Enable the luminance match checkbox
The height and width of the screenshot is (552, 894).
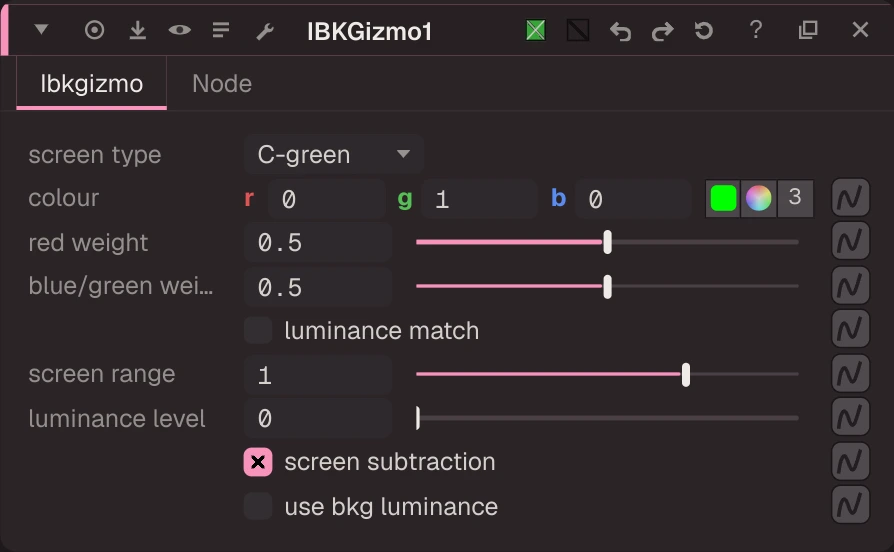pyautogui.click(x=258, y=331)
